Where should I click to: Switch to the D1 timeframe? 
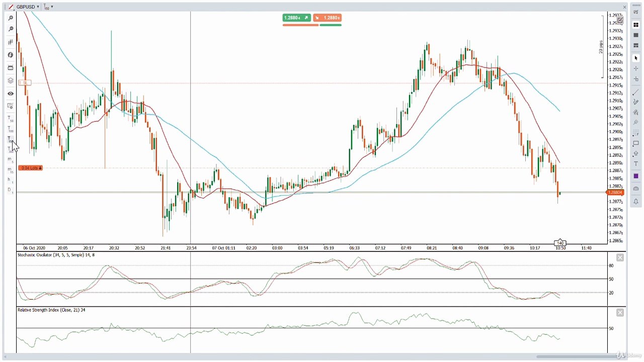[x=10, y=191]
